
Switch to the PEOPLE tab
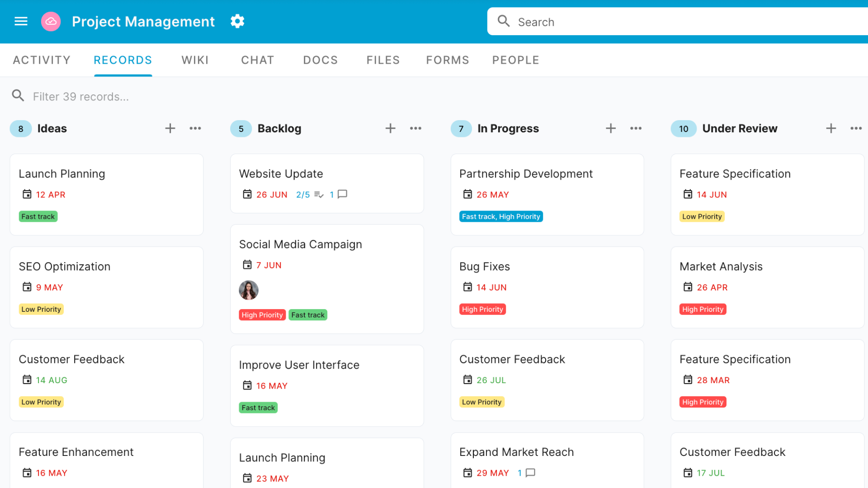[x=515, y=60]
